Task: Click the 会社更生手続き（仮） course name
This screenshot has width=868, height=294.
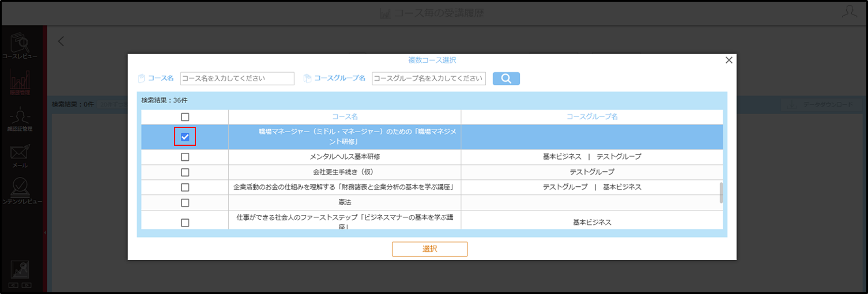Action: pyautogui.click(x=345, y=172)
